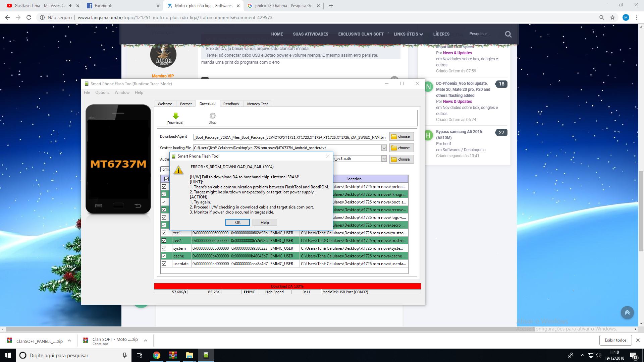644x362 pixels.
Task: Open Windows Start menu
Action: (8, 355)
